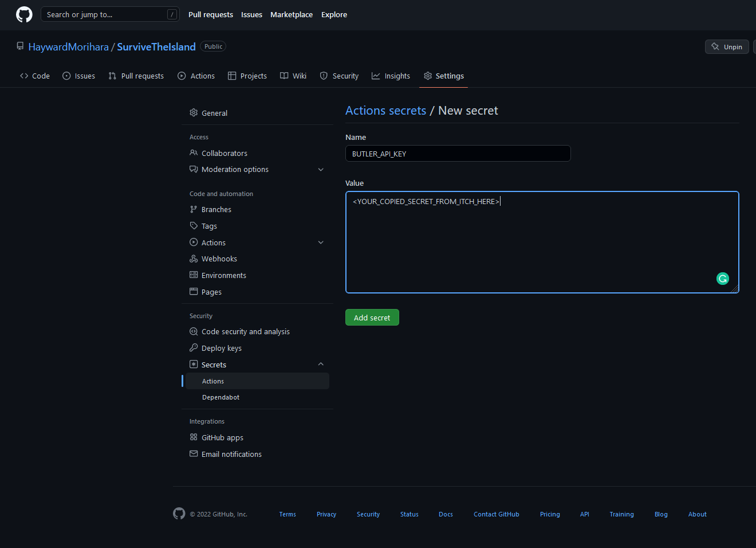The image size is (756, 548).
Task: Open the Actions secrets breadcrumb link
Action: (386, 111)
